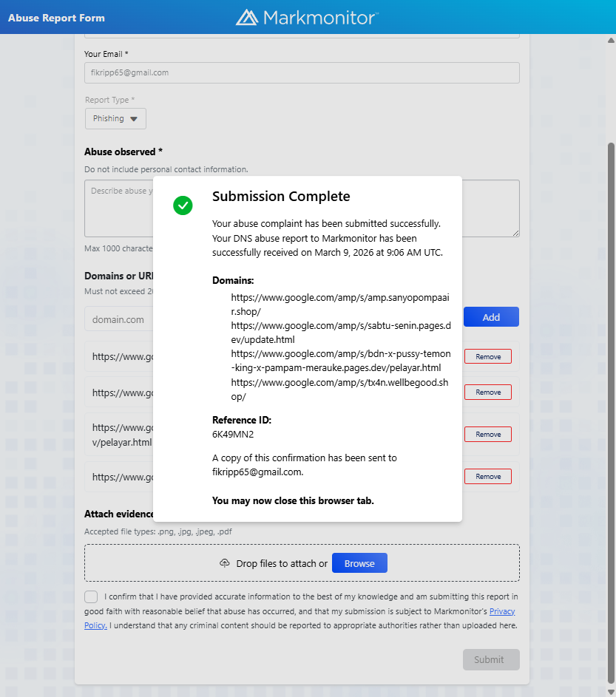The width and height of the screenshot is (616, 697).
Task: Click the tx4n.wellbegood.shop URL in dialog
Action: click(340, 390)
